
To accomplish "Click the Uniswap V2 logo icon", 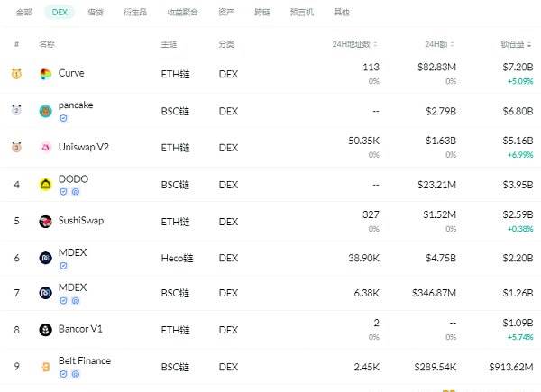I will click(x=46, y=147).
